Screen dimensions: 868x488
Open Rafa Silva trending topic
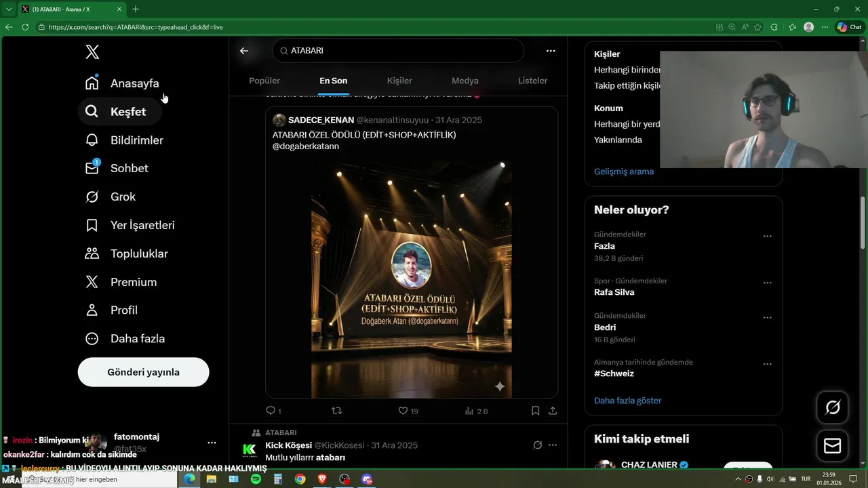(614, 292)
